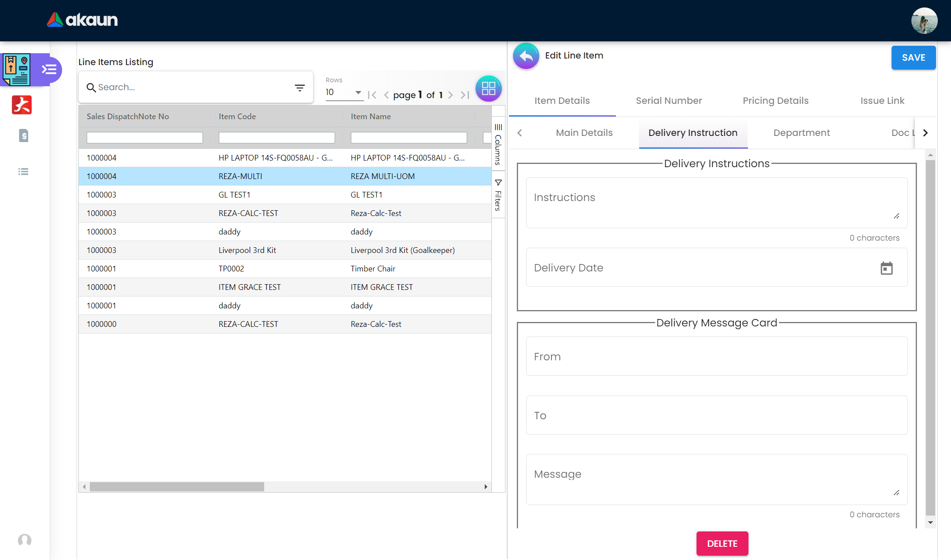Click the horizontal scrollbar under the table
This screenshot has width=951, height=560.
coord(177,487)
